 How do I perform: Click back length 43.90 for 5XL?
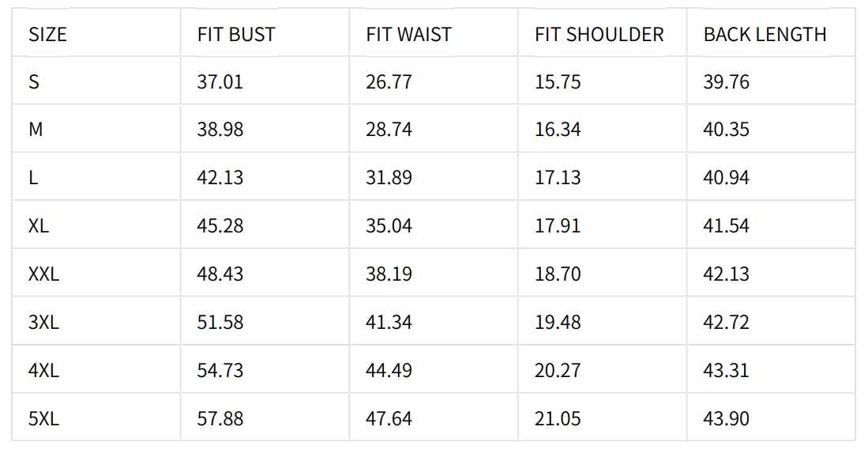point(727,419)
